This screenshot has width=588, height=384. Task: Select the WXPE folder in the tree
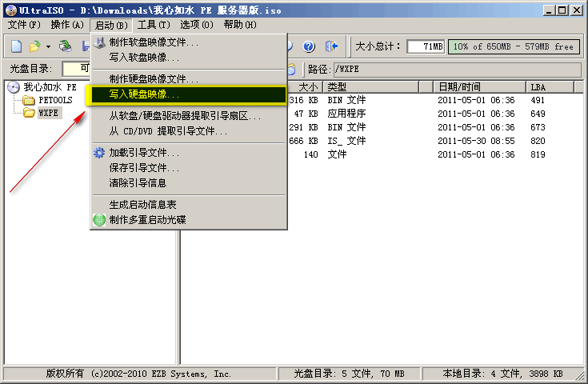(x=49, y=113)
